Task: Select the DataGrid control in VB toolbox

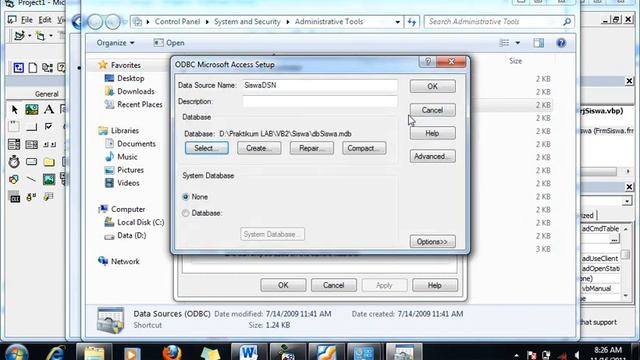Action: 49,197
